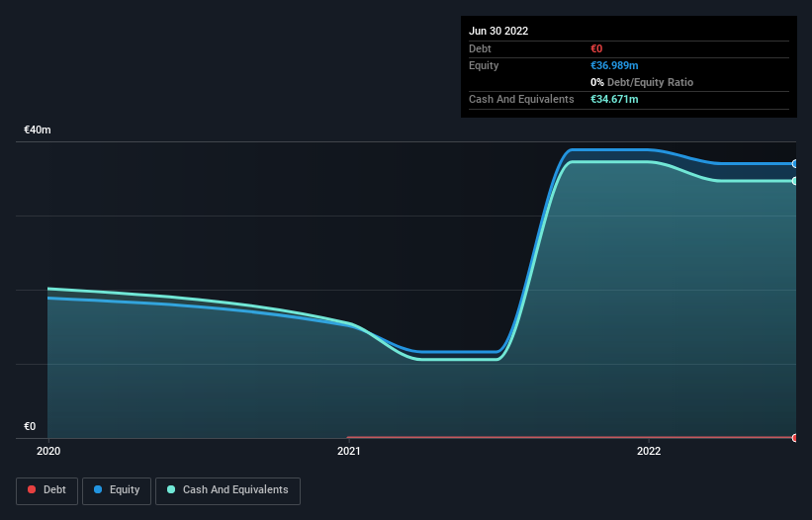The width and height of the screenshot is (812, 520).
Task: Click the €34.671m cash value
Action: (614, 99)
